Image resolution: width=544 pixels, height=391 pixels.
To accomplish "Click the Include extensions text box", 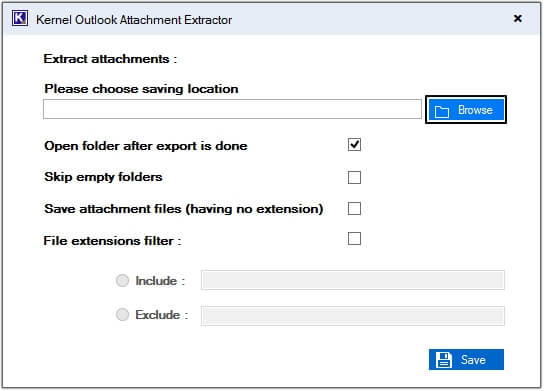I will (x=352, y=280).
